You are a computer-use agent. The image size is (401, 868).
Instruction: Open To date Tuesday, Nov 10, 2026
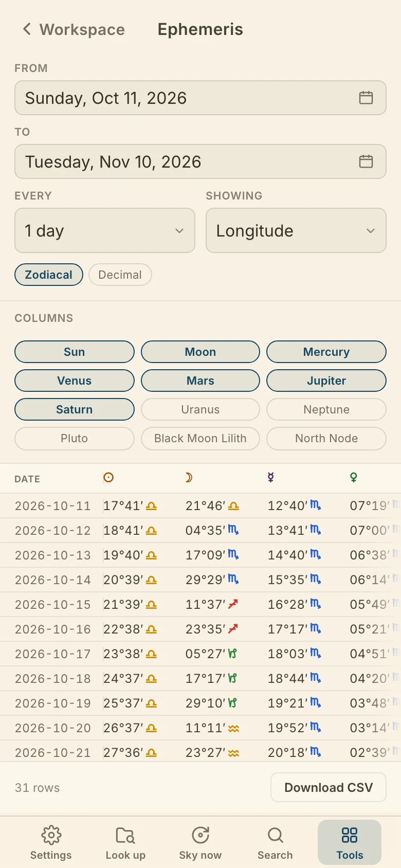[200, 161]
